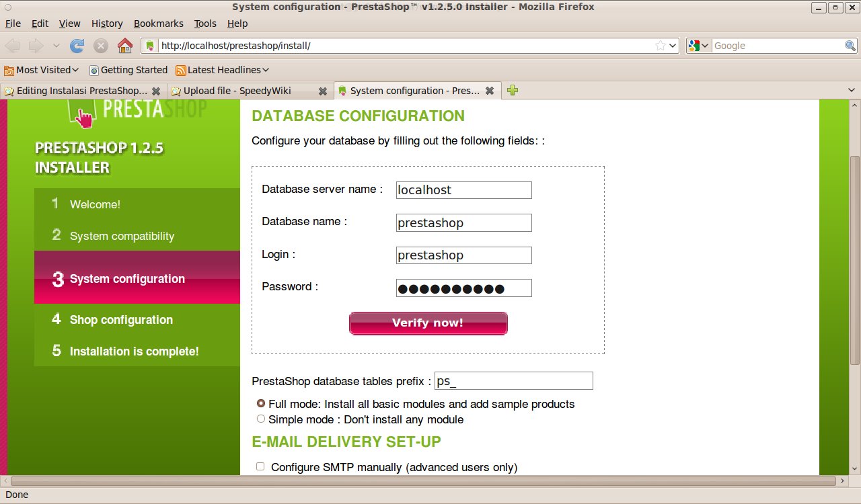Click the browser Back arrow button
Screen dimensions: 861x504
click(x=13, y=46)
